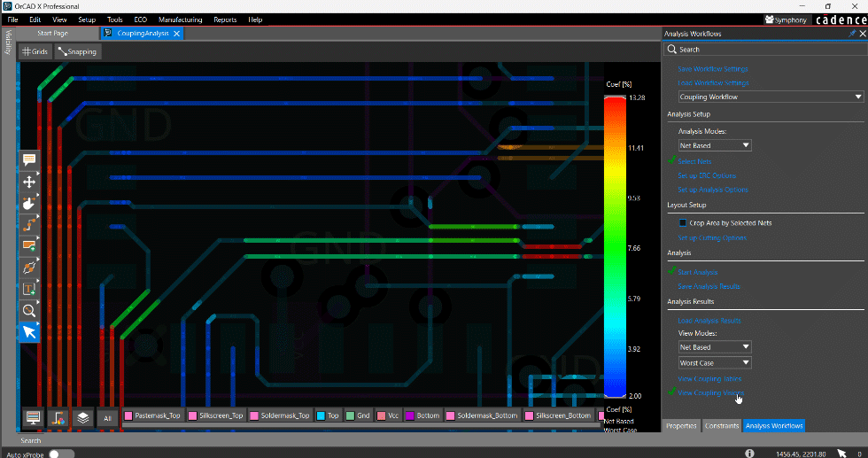
Task: Select the Add Text tool icon
Action: click(29, 289)
